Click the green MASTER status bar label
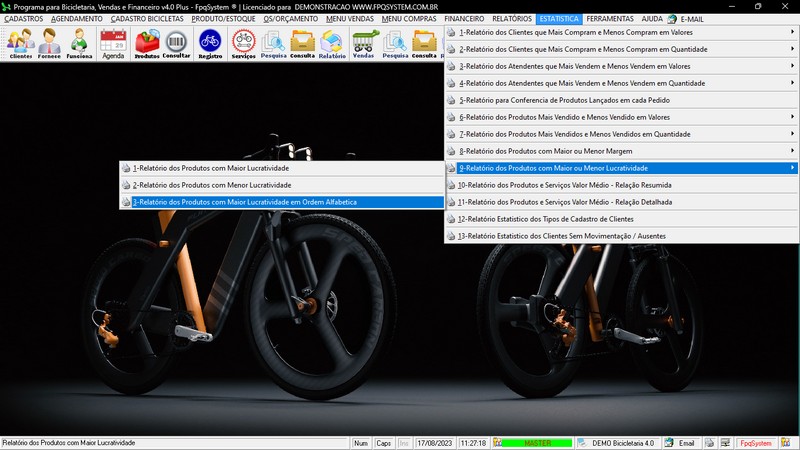 coord(537,443)
